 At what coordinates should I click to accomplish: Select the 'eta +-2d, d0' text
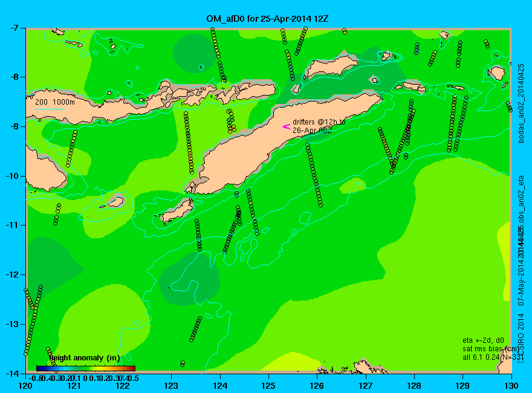tap(483, 340)
